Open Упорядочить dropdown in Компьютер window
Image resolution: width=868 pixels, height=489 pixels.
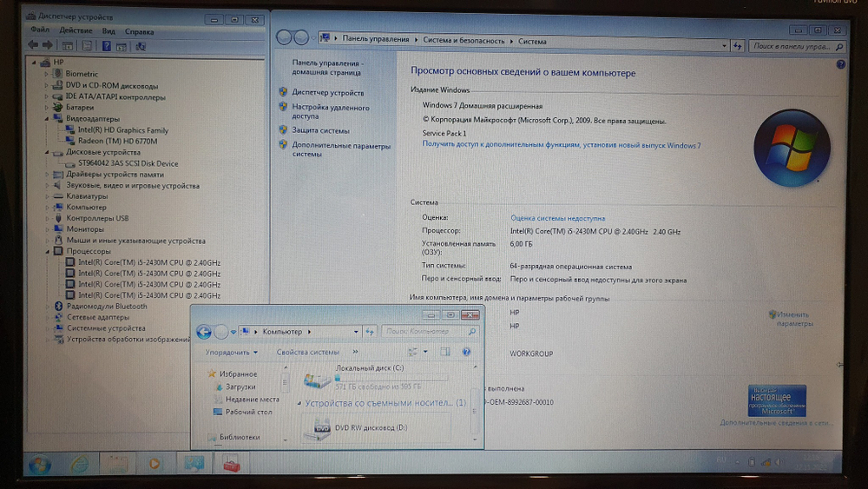232,353
